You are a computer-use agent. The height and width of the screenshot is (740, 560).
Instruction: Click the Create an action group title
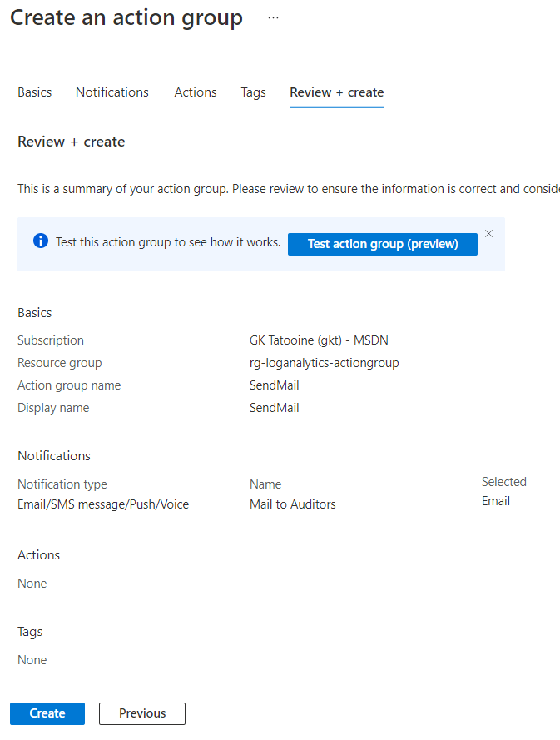click(x=126, y=17)
